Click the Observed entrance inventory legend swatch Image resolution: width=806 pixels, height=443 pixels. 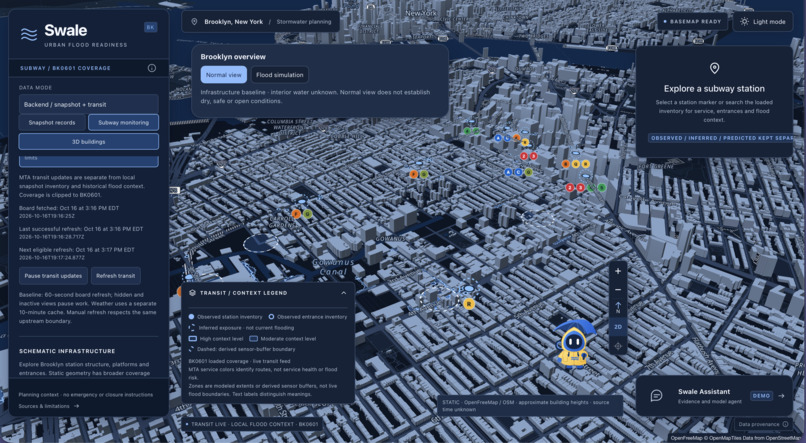(x=271, y=317)
